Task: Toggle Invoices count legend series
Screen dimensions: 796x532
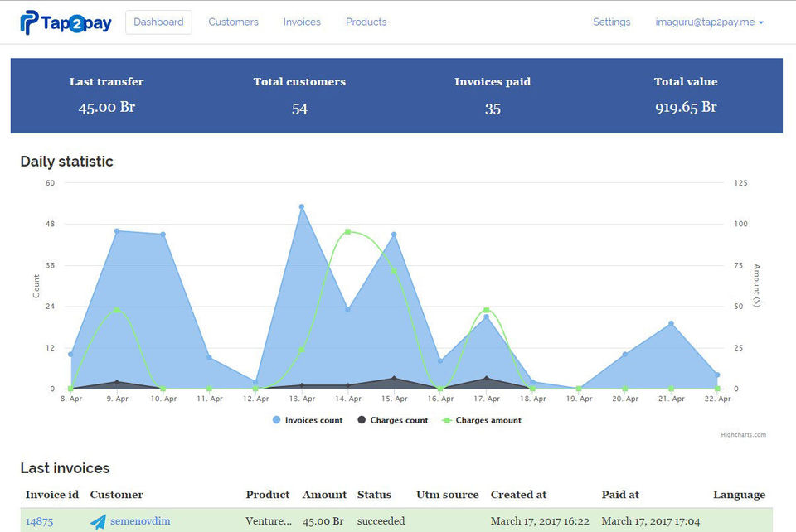Action: (x=308, y=420)
